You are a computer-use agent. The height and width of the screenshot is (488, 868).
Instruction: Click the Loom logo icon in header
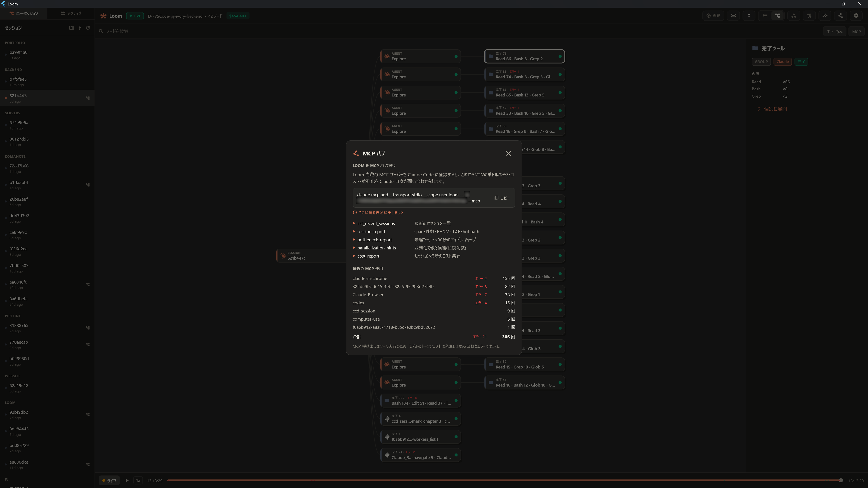(104, 16)
